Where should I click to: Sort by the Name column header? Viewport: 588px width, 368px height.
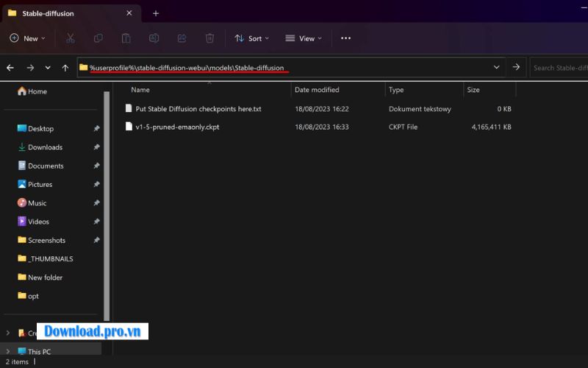pyautogui.click(x=140, y=90)
